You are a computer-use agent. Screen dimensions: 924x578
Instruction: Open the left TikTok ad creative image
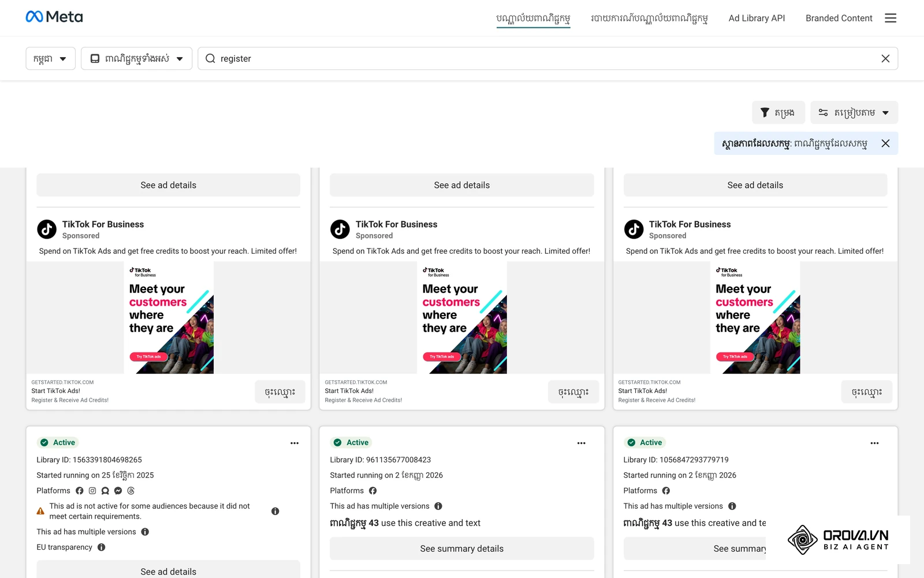(169, 317)
